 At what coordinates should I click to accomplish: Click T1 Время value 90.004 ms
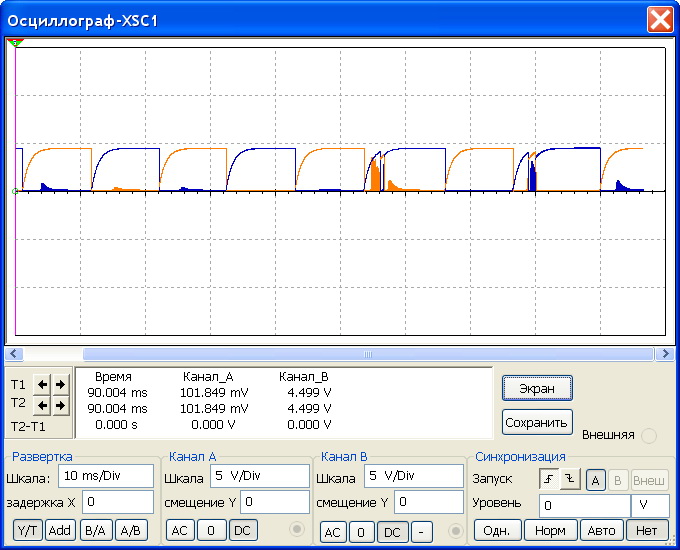click(118, 393)
